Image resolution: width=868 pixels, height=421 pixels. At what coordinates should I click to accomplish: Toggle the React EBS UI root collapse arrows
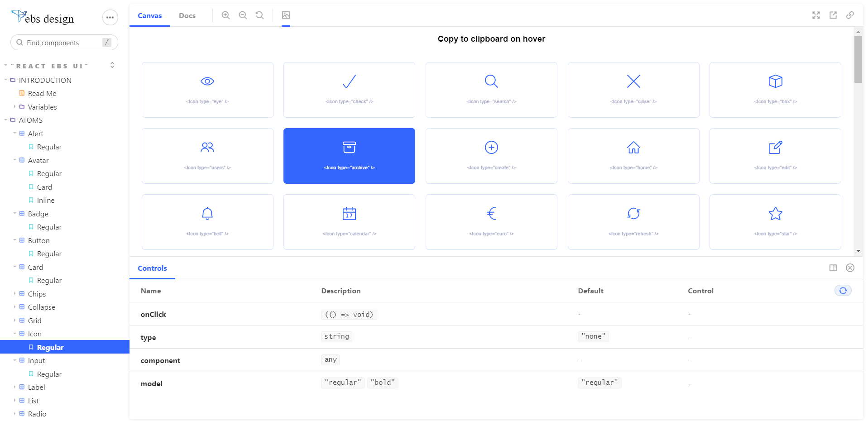pos(112,65)
